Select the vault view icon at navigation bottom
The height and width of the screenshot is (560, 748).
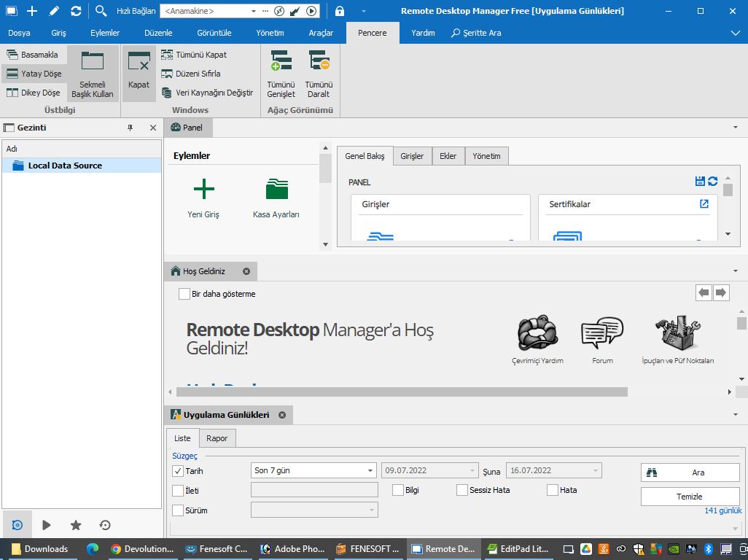[17, 525]
